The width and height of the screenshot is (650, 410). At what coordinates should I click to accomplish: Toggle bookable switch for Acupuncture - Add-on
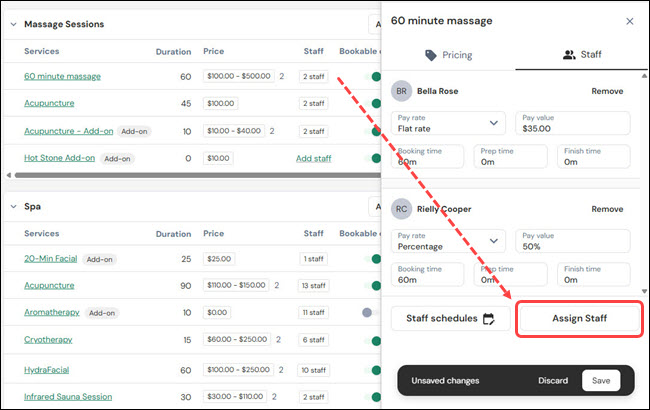373,131
